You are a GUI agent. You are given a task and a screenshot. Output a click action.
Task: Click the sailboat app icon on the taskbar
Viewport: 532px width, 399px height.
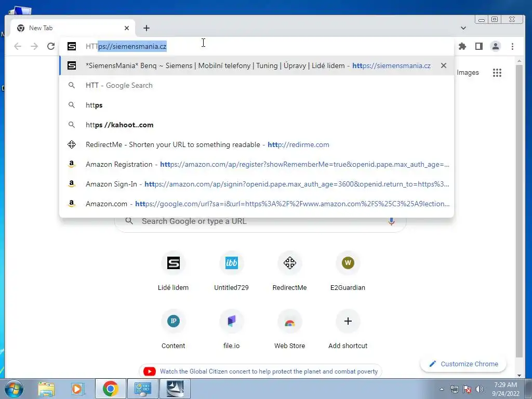[175, 389]
